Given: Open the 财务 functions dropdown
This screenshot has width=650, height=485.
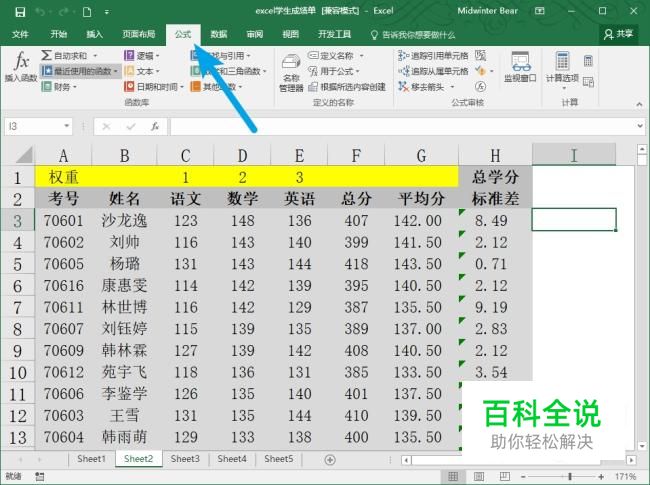Looking at the screenshot, I should click(59, 87).
